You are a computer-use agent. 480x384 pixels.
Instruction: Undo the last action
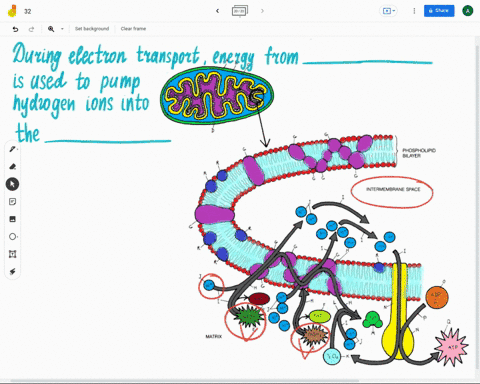(15, 29)
